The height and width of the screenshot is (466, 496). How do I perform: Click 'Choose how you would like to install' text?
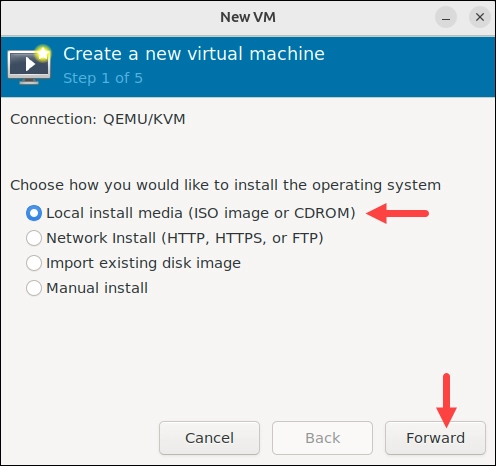click(x=226, y=185)
